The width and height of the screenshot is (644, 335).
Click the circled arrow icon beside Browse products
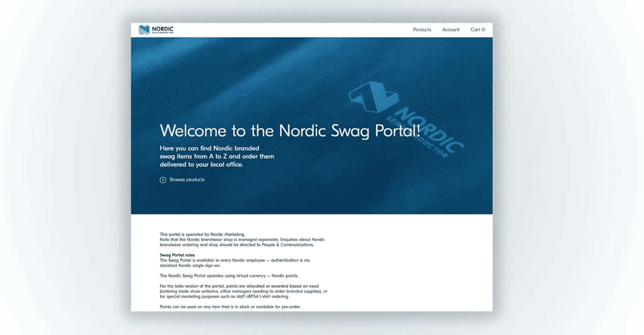(163, 180)
